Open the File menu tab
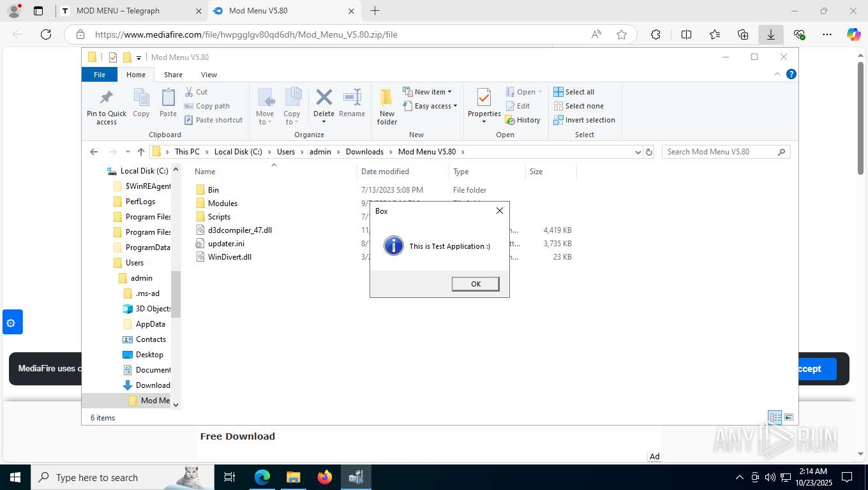Viewport: 868px width, 490px height. (100, 75)
